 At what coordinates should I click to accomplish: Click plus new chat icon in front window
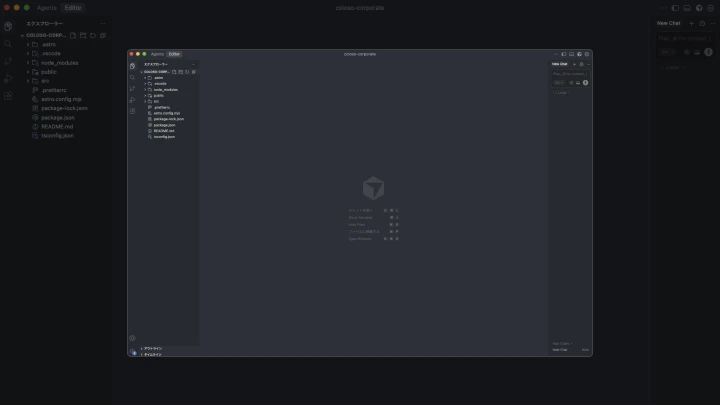point(574,64)
